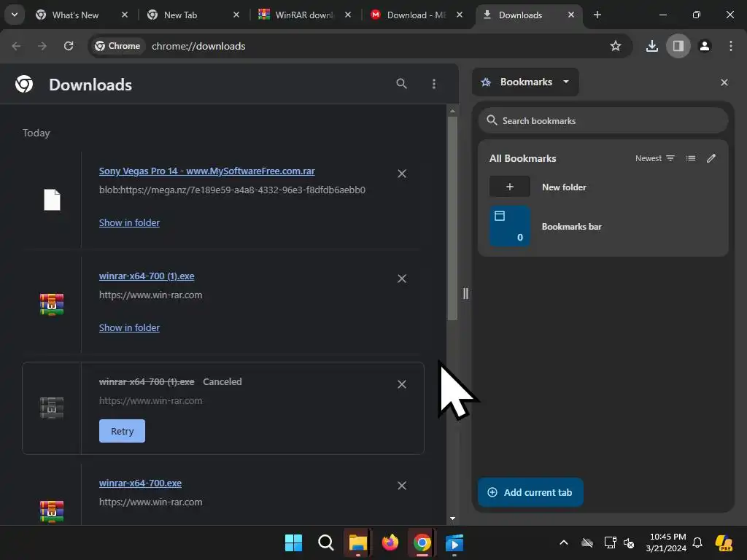The image size is (747, 560).
Task: Close the WinRAR download tab
Action: click(348, 15)
